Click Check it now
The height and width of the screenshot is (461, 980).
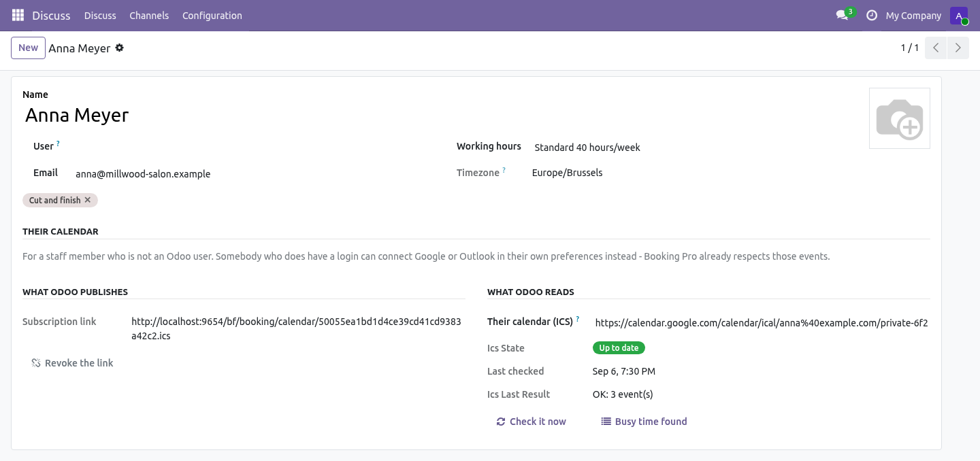(x=531, y=422)
